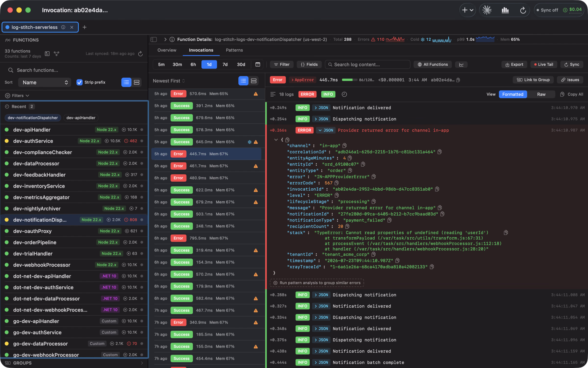The width and height of the screenshot is (588, 368).
Task: Add a new connection tab
Action: (85, 27)
